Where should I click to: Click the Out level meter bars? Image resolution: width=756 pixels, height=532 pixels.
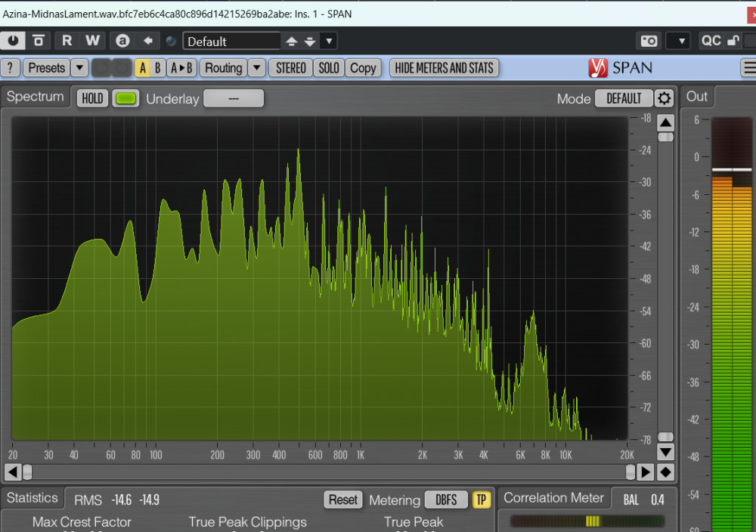tap(731, 324)
